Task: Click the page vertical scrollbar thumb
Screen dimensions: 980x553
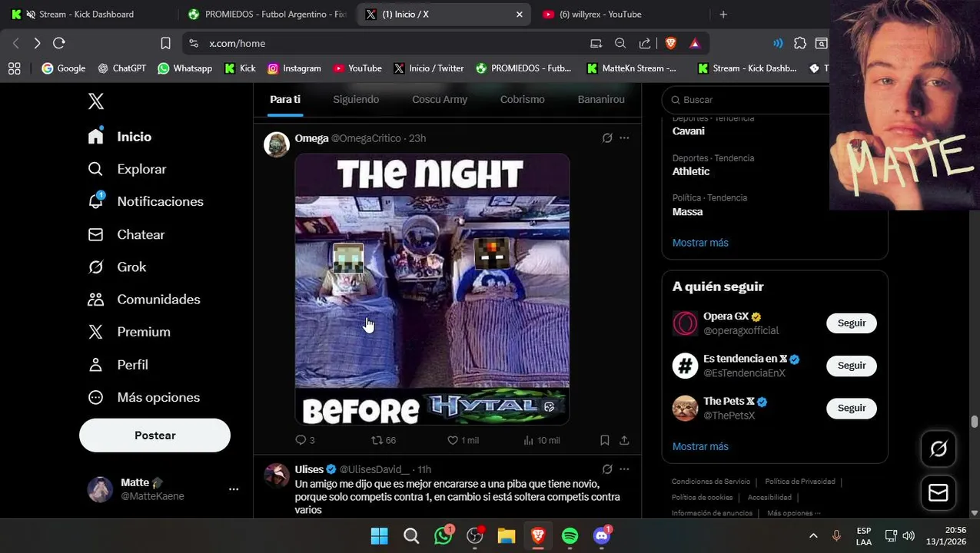Action: click(x=975, y=422)
